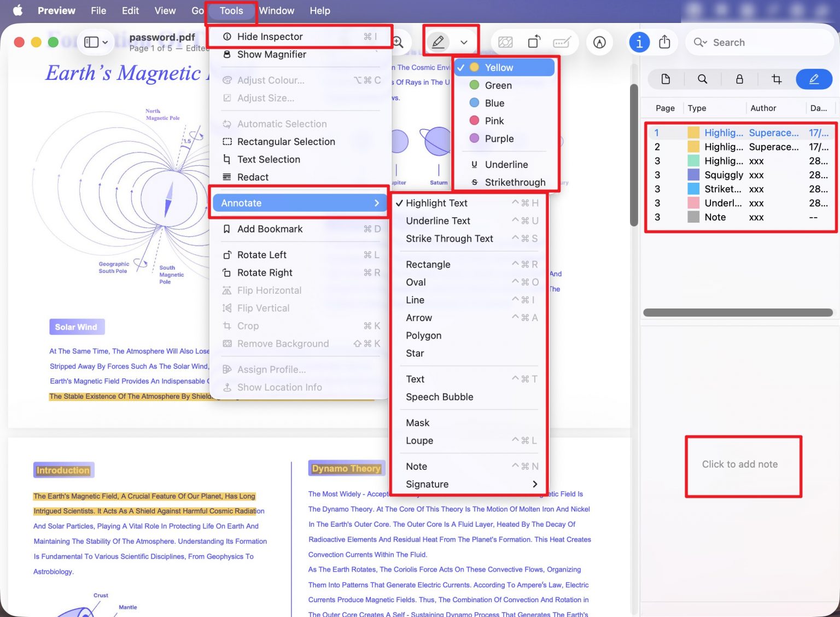
Task: Open the highlight color dropdown arrow
Action: point(464,42)
